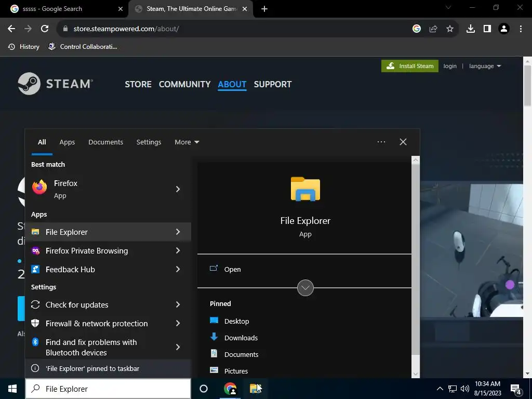Open the Windows Start menu
The height and width of the screenshot is (399, 532).
[12, 389]
